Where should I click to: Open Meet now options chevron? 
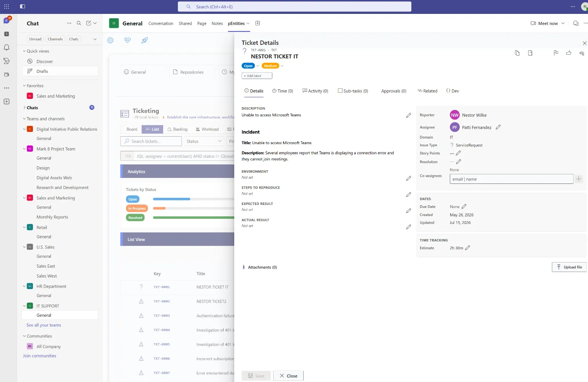563,23
